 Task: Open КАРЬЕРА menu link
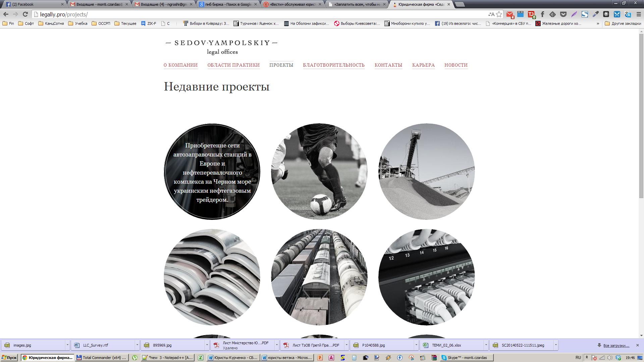coord(423,65)
